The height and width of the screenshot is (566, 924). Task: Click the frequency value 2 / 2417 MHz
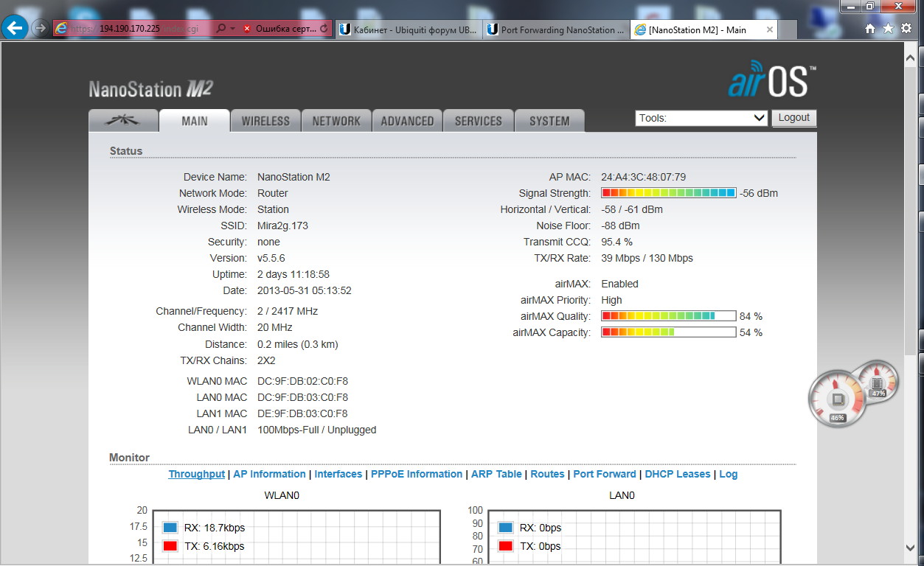click(288, 311)
